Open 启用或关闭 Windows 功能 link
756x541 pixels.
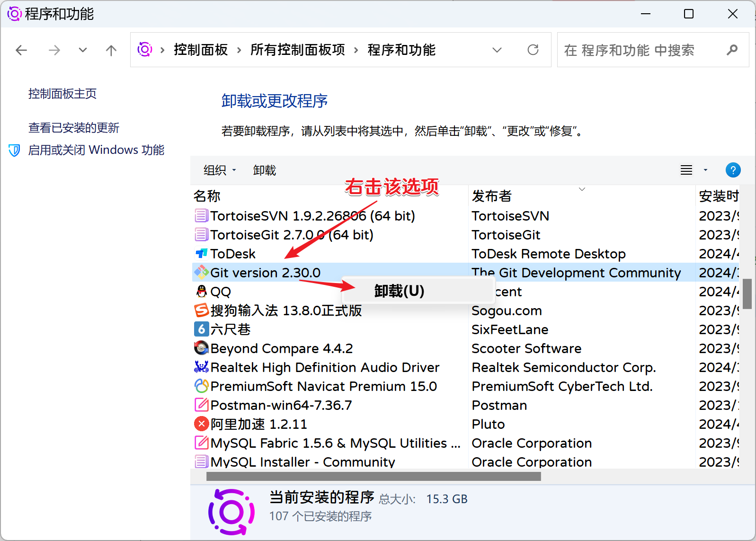point(96,150)
